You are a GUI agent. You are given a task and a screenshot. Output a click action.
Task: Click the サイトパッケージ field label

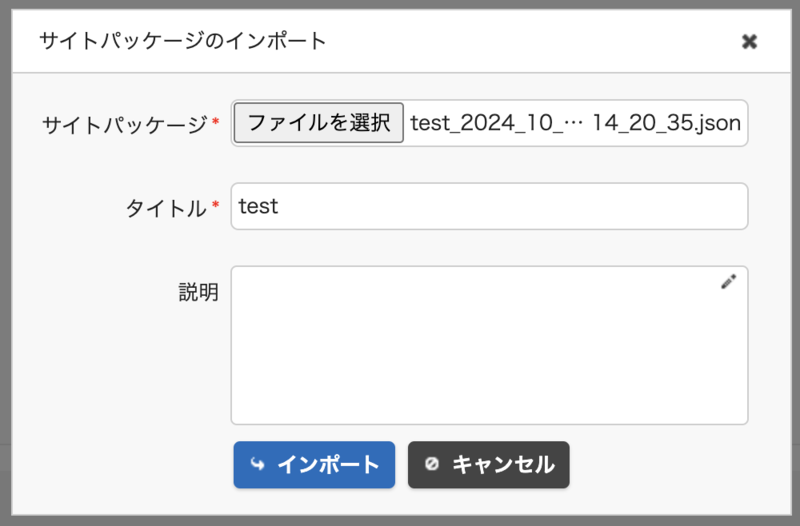[x=124, y=125]
